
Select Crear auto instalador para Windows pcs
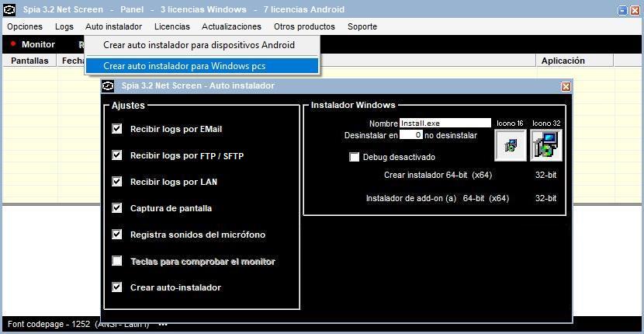click(x=202, y=66)
